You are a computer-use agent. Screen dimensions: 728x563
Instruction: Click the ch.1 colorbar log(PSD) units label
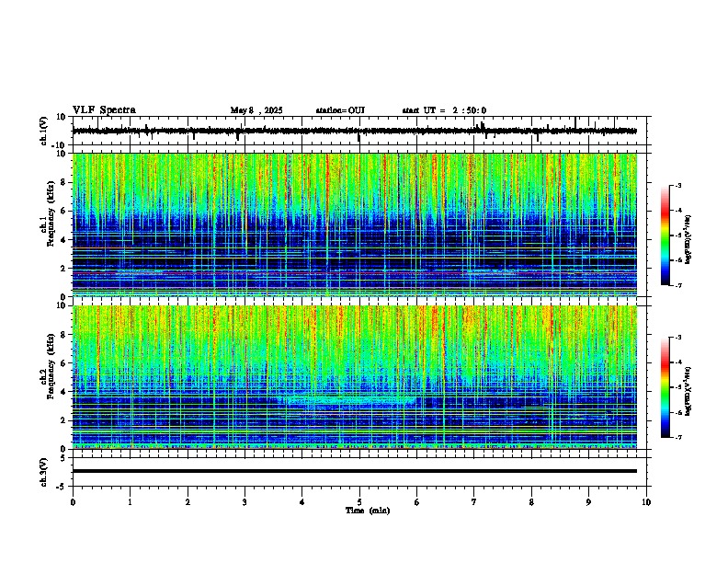[688, 239]
